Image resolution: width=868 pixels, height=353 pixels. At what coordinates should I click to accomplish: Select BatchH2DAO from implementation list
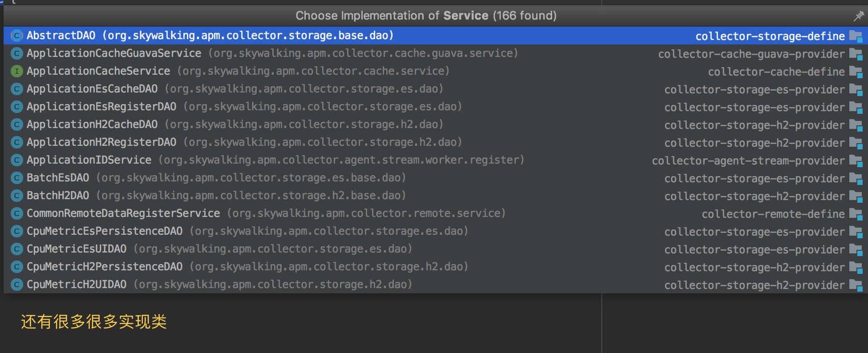click(x=435, y=196)
